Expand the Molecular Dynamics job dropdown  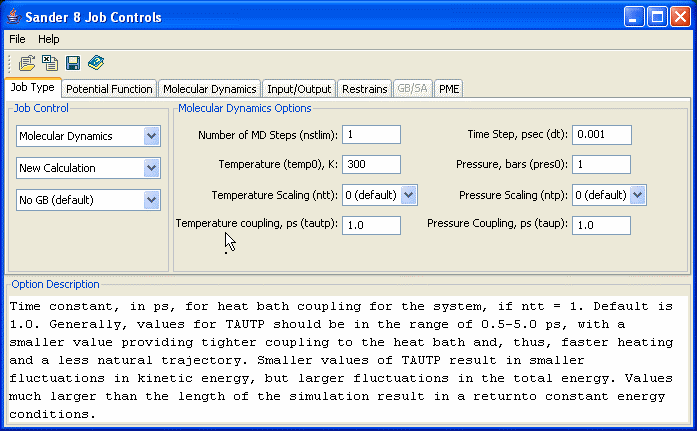[152, 136]
